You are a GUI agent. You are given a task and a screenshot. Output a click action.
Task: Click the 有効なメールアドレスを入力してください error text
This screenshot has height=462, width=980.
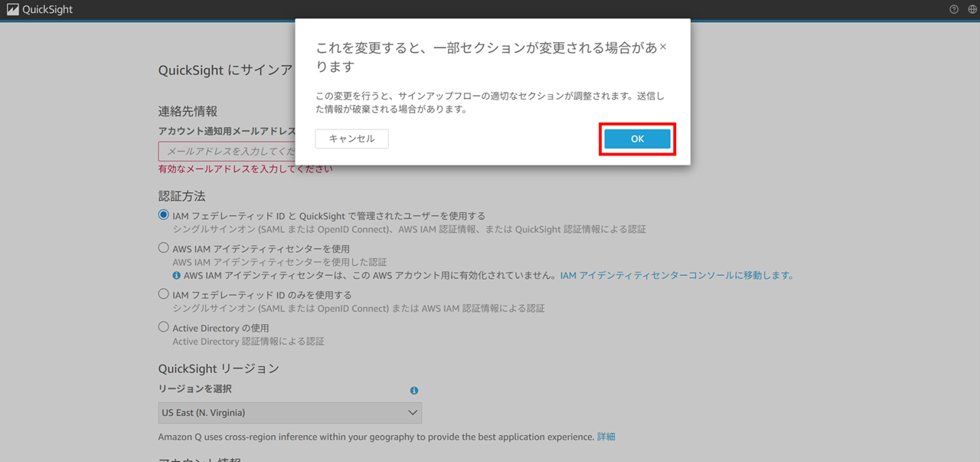coord(246,169)
